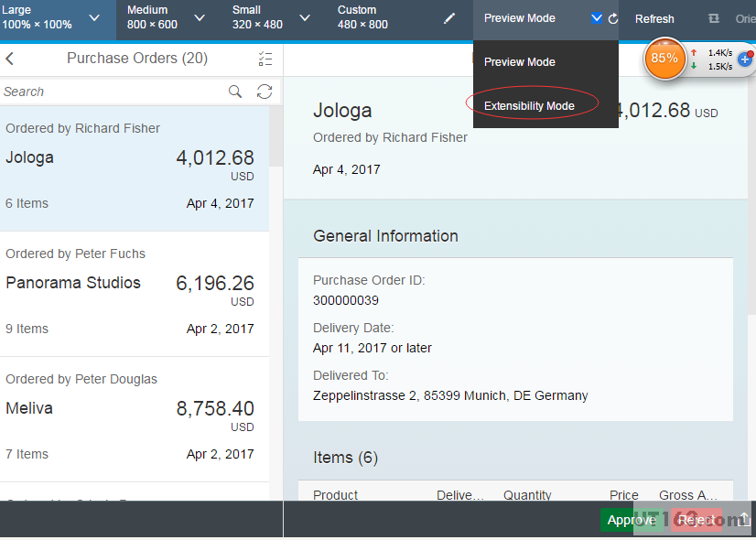Click the share icon in footer bar
The image size is (756, 540).
pos(743,520)
